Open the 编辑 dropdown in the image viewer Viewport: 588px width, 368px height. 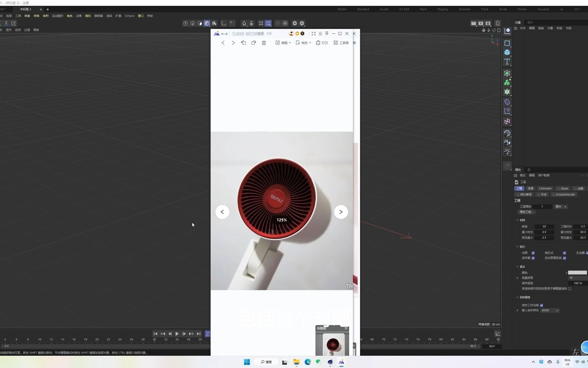coord(283,43)
